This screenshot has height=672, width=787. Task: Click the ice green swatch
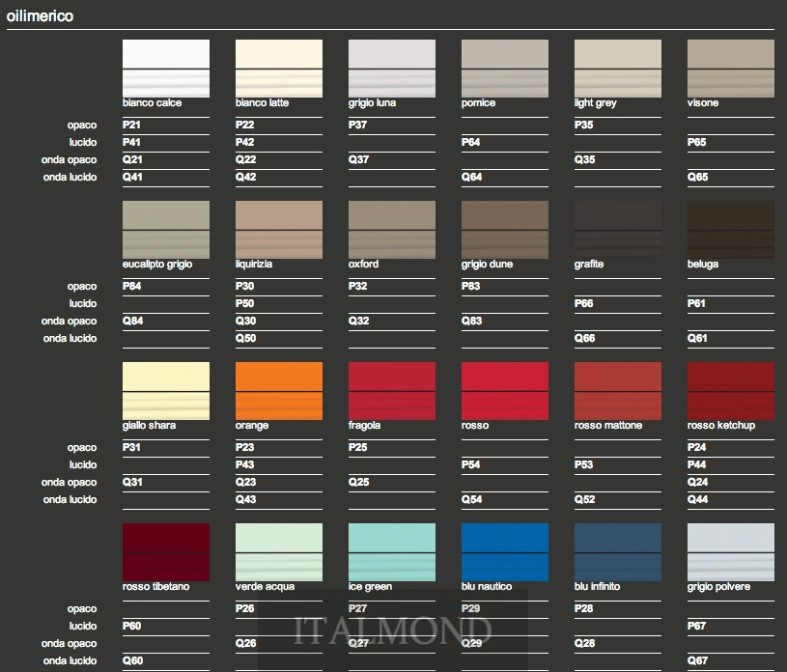tap(391, 552)
